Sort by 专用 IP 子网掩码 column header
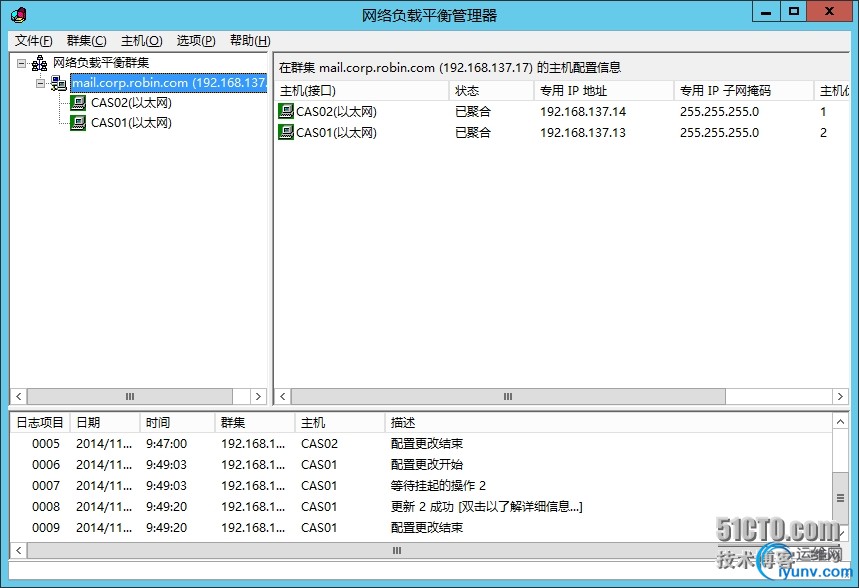Viewport: 859px width, 588px height. tap(743, 90)
